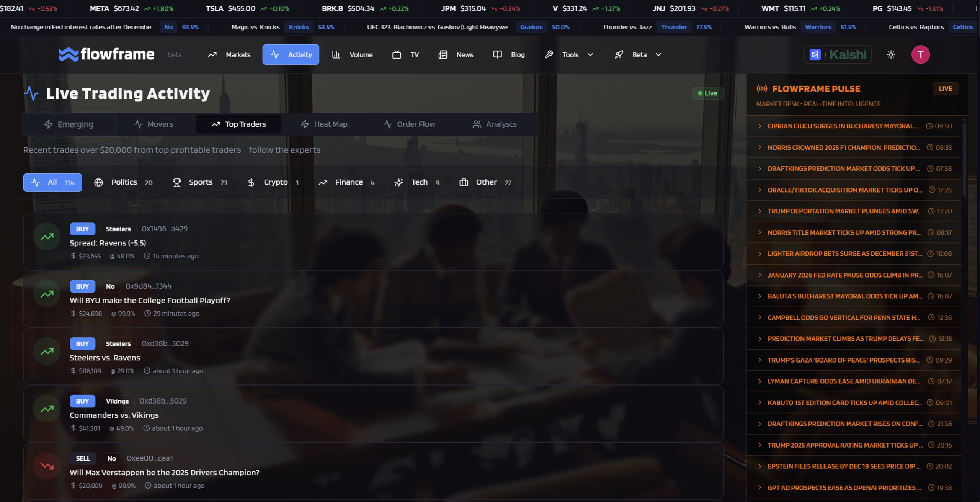The image size is (980, 502).
Task: Click trader address 0x9d84...1344
Action: click(x=149, y=286)
